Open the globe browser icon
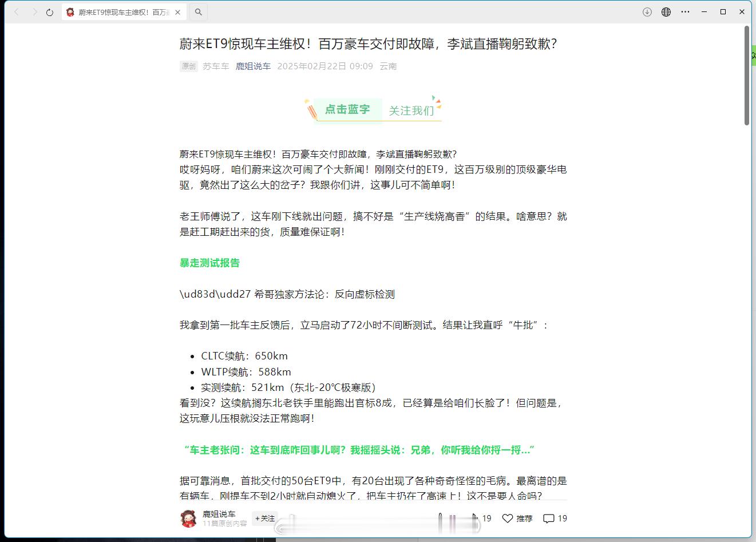Screen dimensions: 756x542 (666, 12)
